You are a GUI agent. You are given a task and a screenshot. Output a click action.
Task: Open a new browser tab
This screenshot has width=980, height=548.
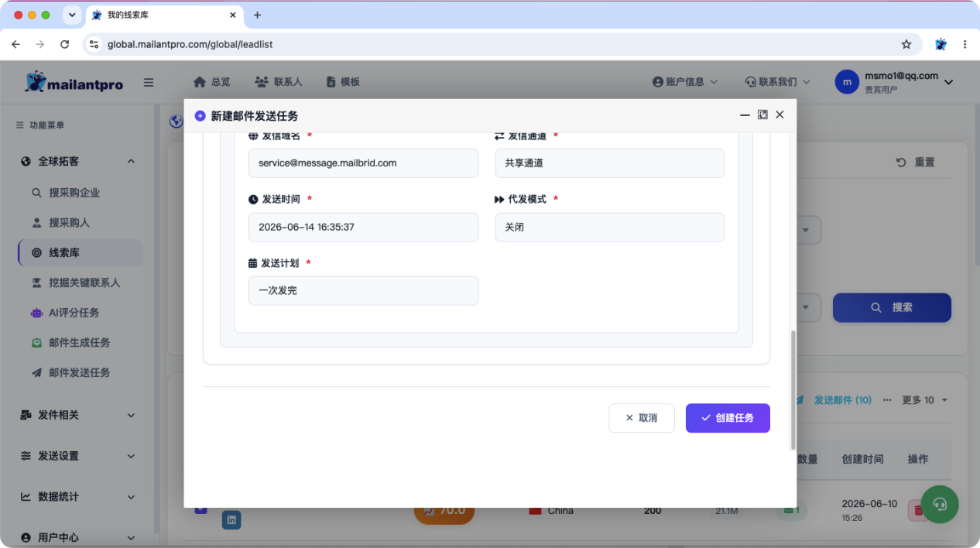coord(258,15)
